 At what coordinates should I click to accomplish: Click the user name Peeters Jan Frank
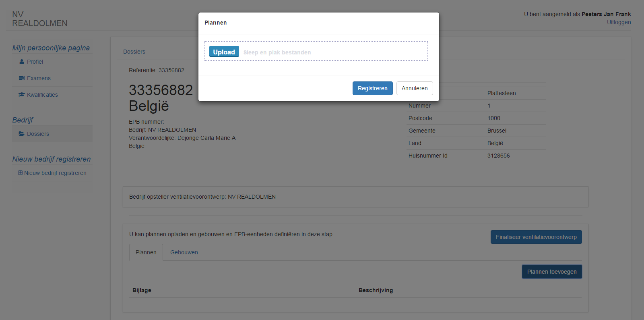click(x=606, y=14)
